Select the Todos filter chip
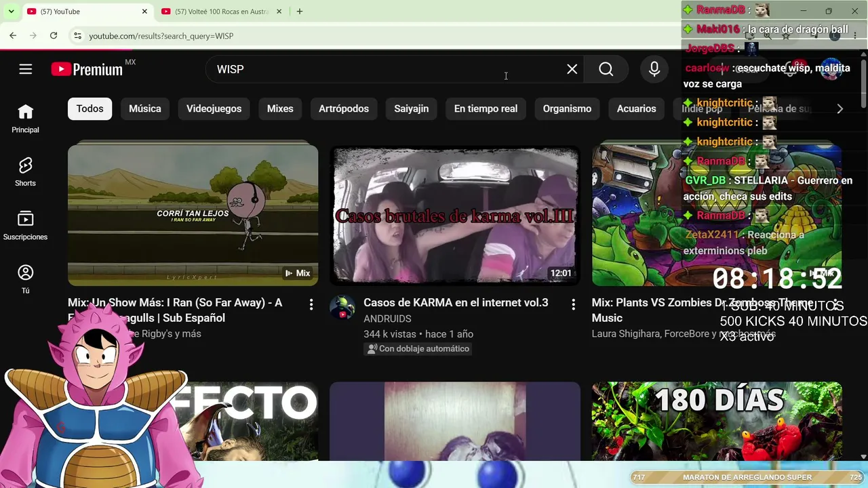868x488 pixels. pos(90,108)
